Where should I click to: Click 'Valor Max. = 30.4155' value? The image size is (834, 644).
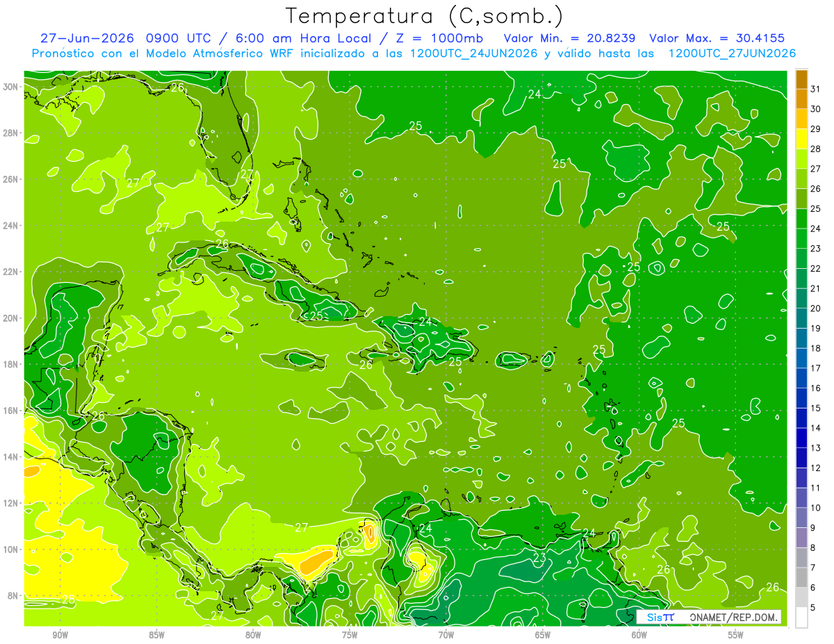[x=717, y=38]
